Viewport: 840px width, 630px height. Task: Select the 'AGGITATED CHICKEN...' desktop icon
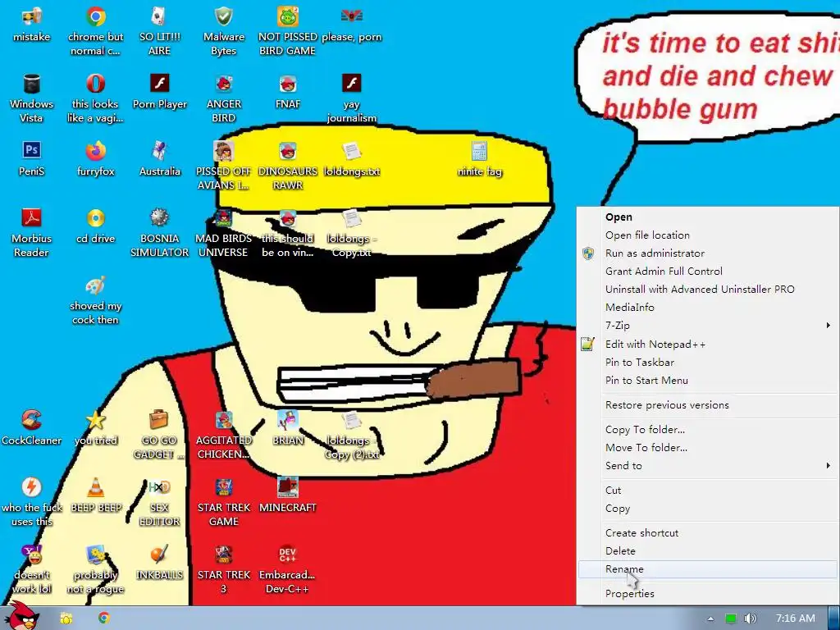(x=223, y=435)
